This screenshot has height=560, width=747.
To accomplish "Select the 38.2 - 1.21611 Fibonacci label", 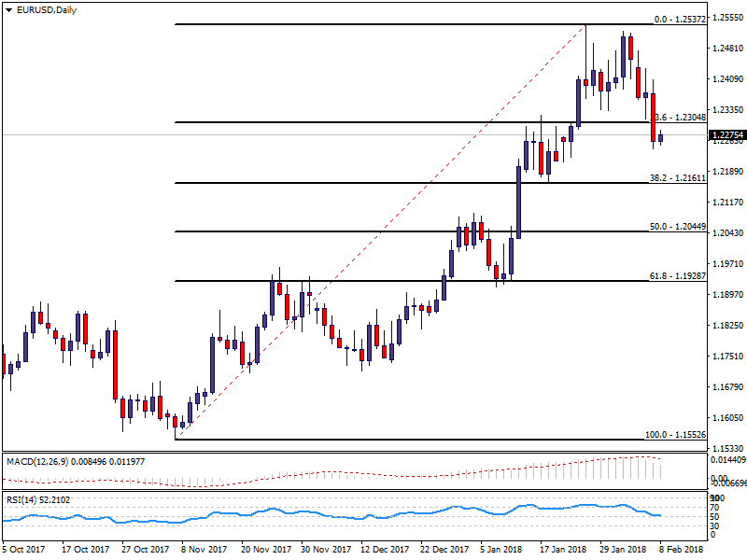I will click(x=676, y=176).
